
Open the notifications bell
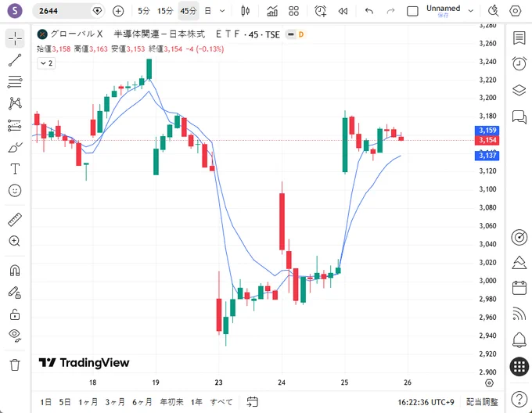(519, 339)
